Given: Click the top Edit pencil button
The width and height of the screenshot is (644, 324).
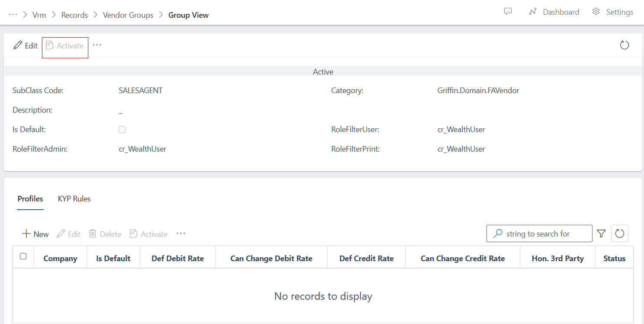Looking at the screenshot, I should coord(26,45).
